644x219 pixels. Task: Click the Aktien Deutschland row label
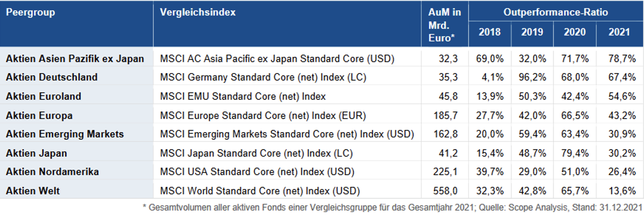[x=52, y=77]
